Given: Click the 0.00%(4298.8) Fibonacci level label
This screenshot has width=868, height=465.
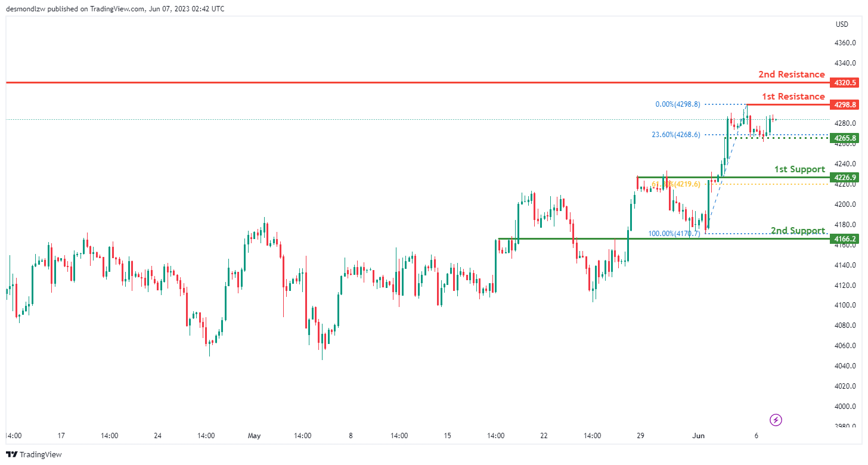Looking at the screenshot, I should pyautogui.click(x=679, y=104).
